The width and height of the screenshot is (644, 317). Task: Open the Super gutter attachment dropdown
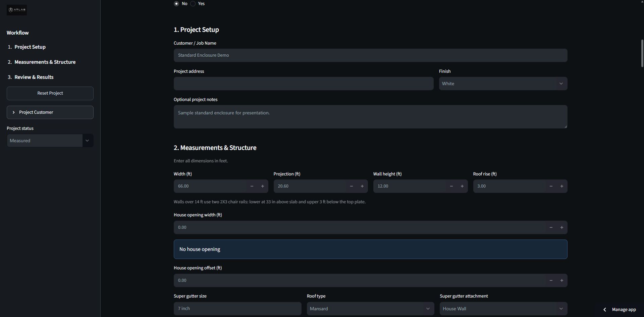click(x=503, y=309)
